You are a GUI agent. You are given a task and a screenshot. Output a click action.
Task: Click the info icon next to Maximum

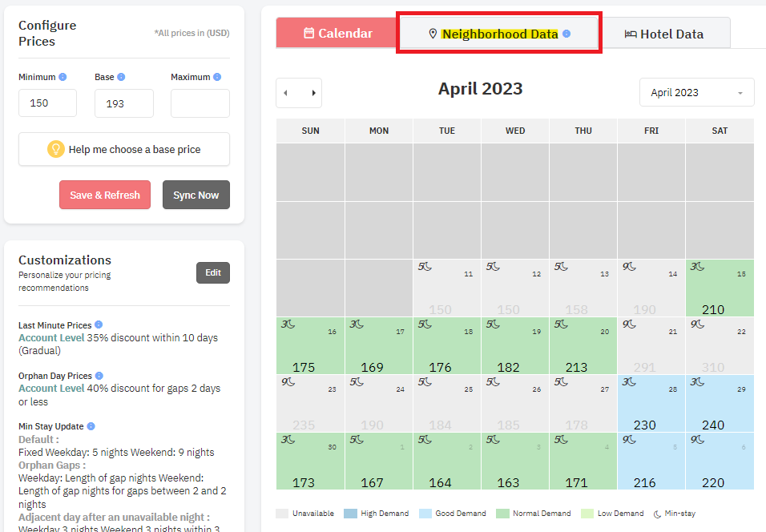(x=217, y=77)
